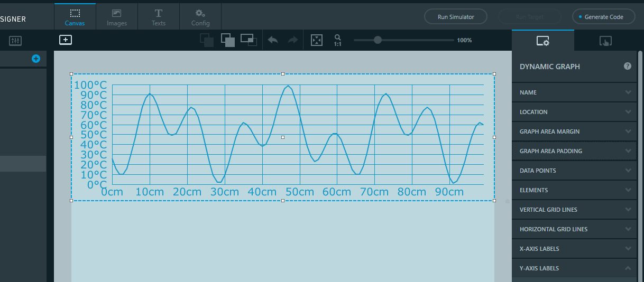Screen dimensions: 644x282
Task: Expand the GRAPH AREA MARGIN section
Action: pos(574,131)
